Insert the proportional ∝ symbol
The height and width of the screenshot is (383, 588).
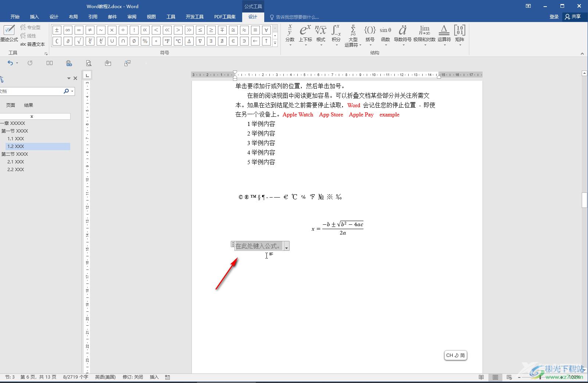pos(145,30)
